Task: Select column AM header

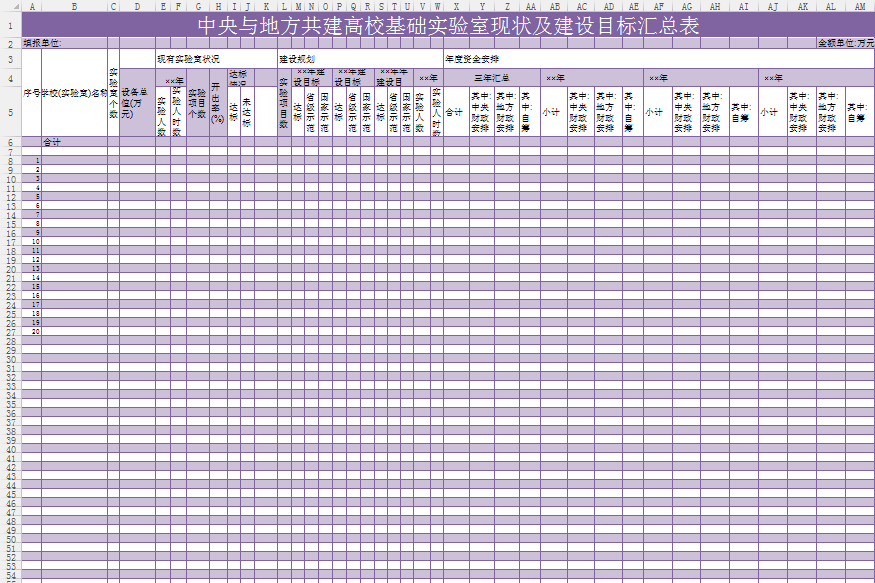Action: [x=860, y=6]
